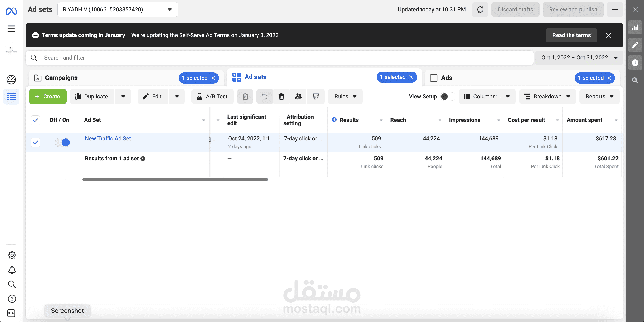Open the RIYADH V account selector dropdown
Viewport: 644px width, 322px height.
(x=117, y=9)
